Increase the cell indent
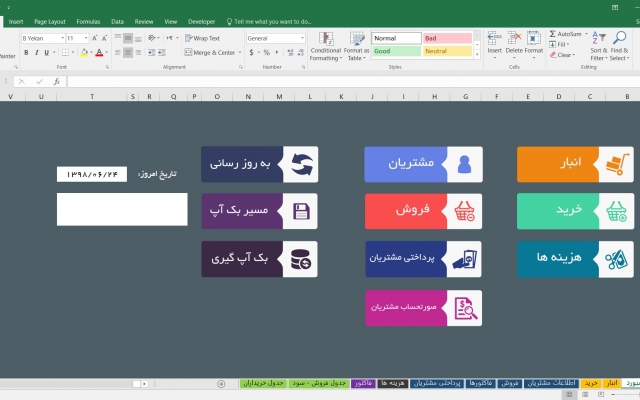 (162, 52)
